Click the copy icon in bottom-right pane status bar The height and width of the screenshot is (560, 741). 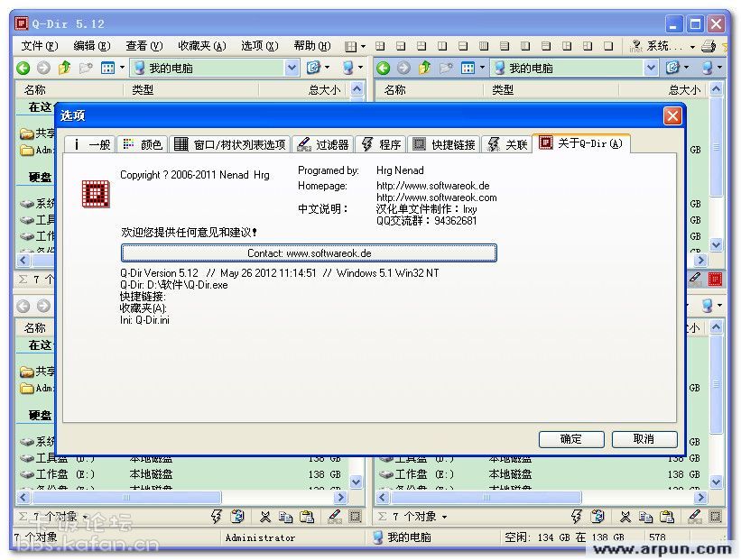[x=645, y=517]
